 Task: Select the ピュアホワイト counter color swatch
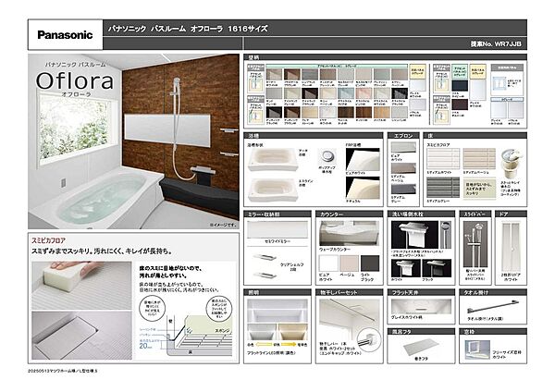pos(328,263)
